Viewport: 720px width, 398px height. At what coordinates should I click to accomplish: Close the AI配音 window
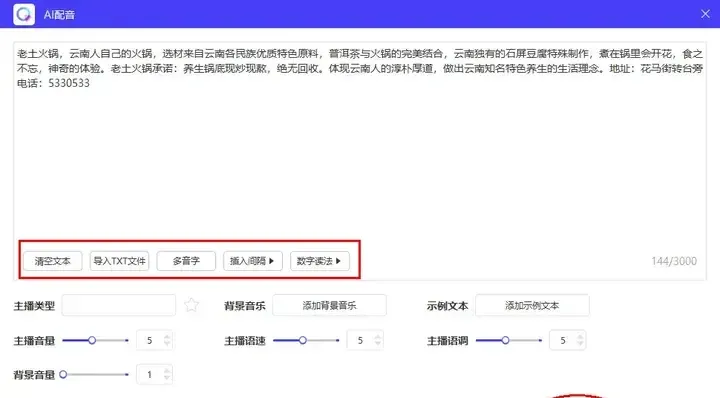click(705, 14)
